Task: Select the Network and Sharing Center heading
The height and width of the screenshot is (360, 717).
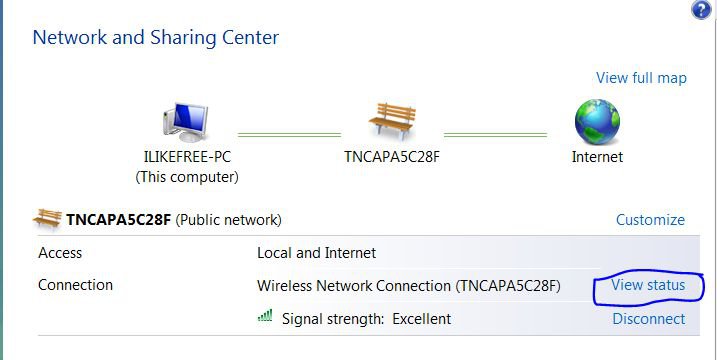Action: click(x=156, y=37)
